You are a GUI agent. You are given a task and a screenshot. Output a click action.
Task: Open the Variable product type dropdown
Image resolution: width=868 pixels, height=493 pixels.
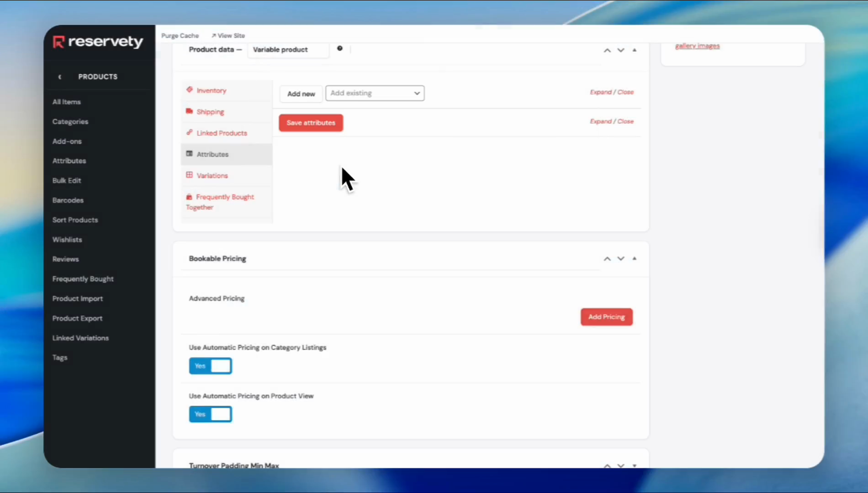click(x=288, y=50)
